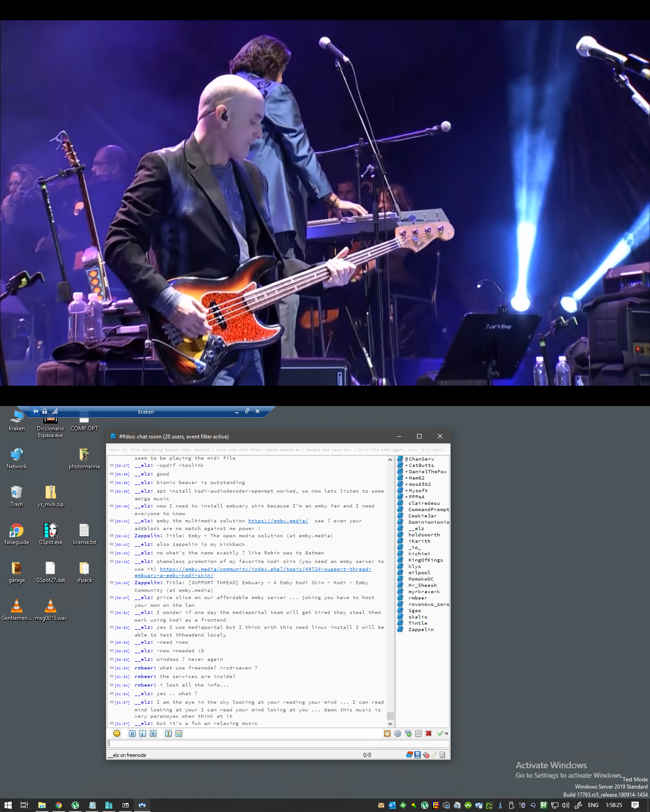Click the Outlook tray icon
650x812 pixels.
coord(392,805)
